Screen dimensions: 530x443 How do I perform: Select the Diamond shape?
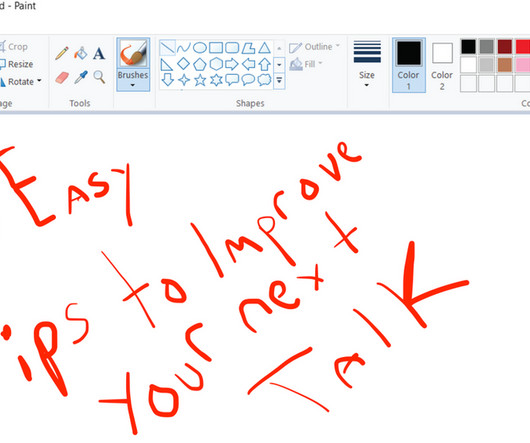coord(184,64)
